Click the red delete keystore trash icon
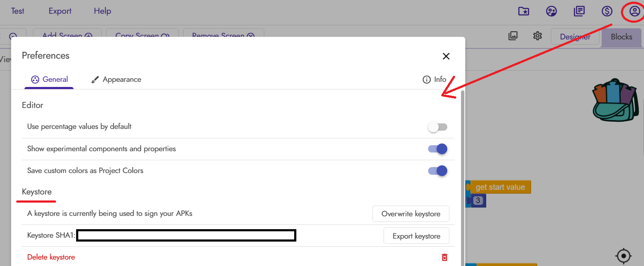This screenshot has width=644, height=266. [445, 257]
